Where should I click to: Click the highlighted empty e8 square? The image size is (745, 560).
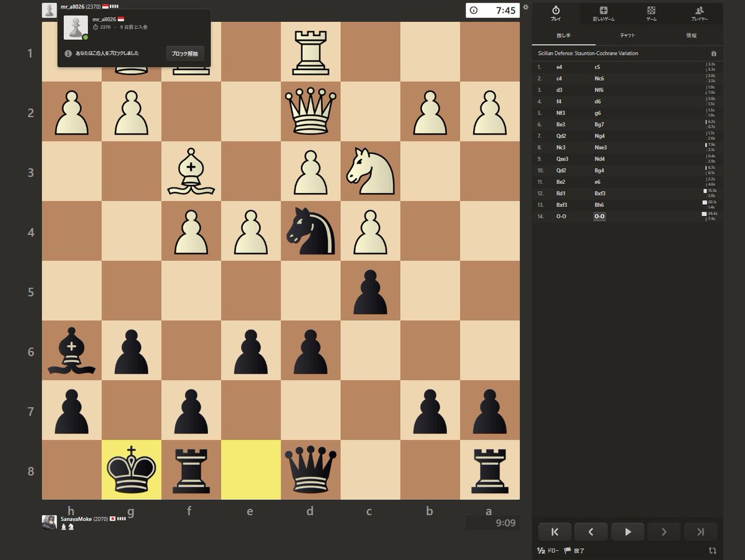click(251, 470)
